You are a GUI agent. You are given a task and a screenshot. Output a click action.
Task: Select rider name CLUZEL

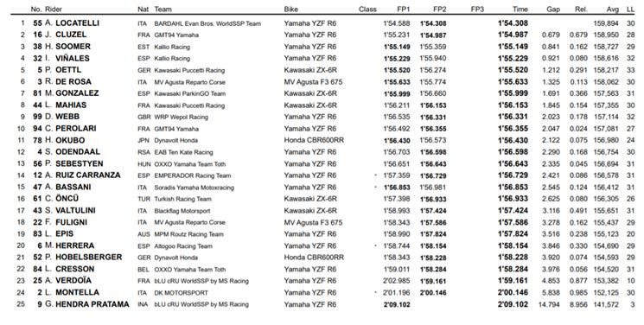click(71, 35)
